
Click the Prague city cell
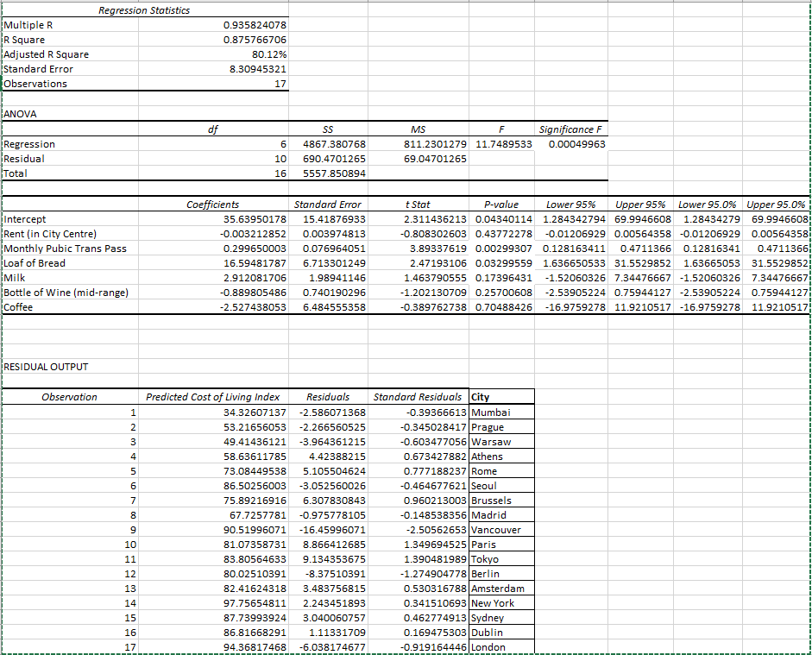(x=502, y=427)
